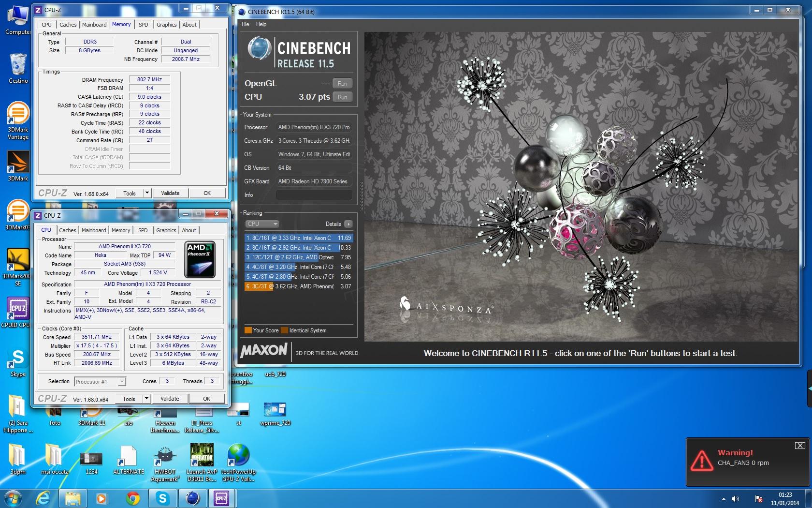Screen dimensions: 812x508
Task: Open the Help menu in Cinebench
Action: [261, 24]
